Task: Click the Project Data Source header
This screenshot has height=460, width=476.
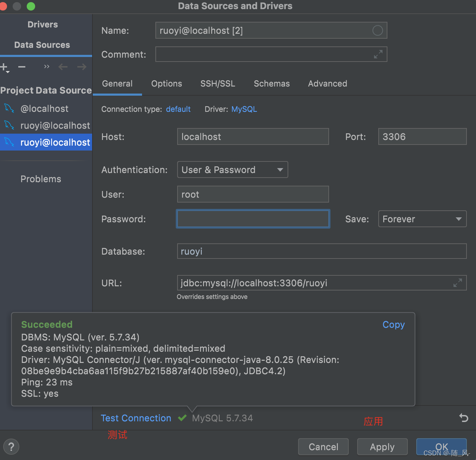Action: (x=46, y=90)
